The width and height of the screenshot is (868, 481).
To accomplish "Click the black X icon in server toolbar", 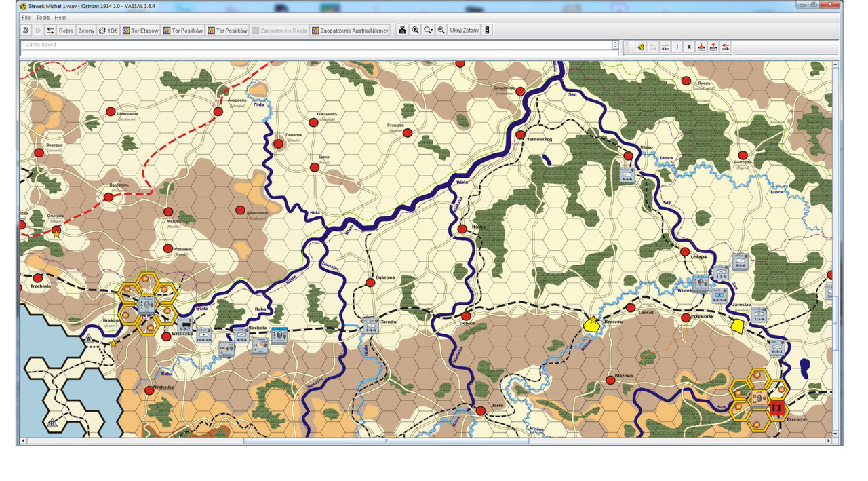I will [x=689, y=47].
